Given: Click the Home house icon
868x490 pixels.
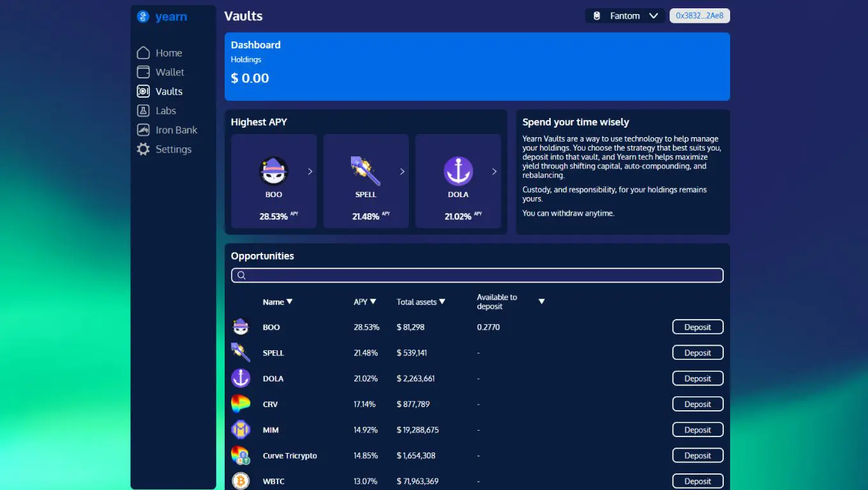Looking at the screenshot, I should 144,53.
